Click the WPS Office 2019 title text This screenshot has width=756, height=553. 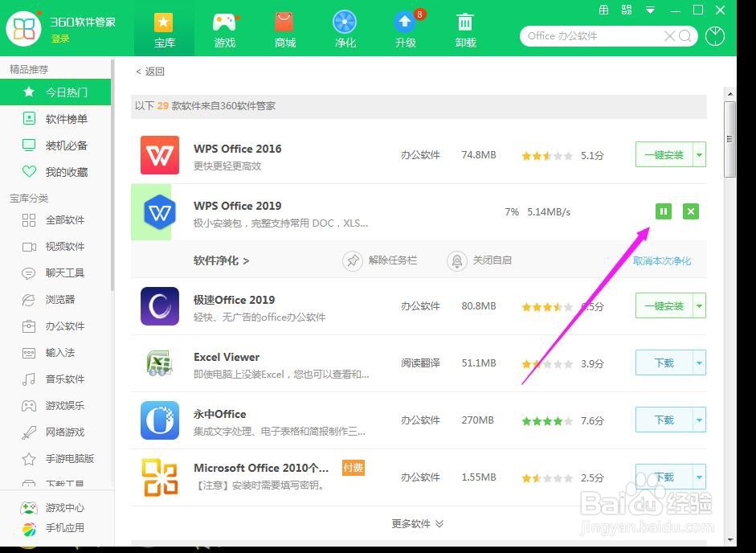click(x=237, y=206)
